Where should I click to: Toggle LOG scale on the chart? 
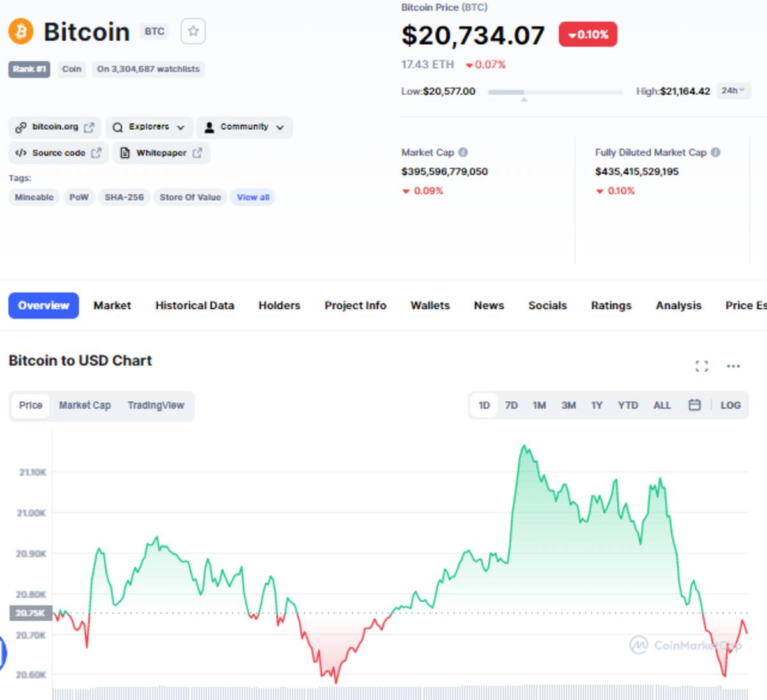[731, 405]
